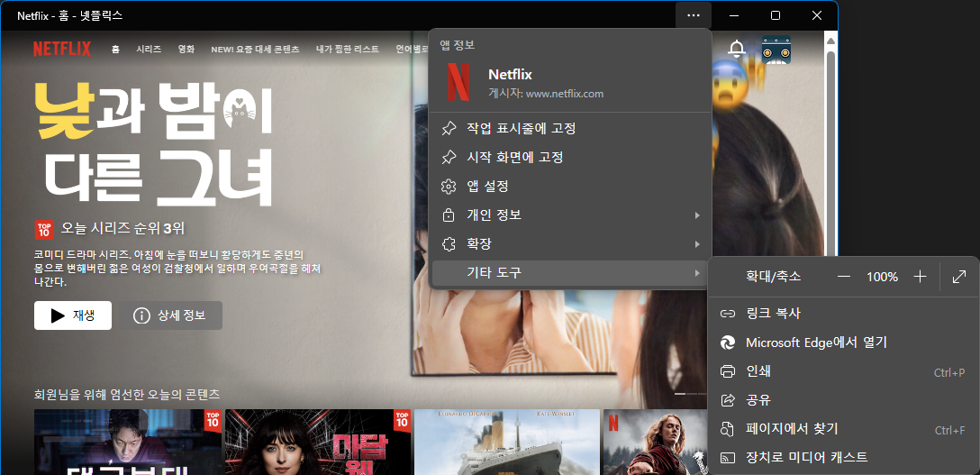Image resolution: width=980 pixels, height=475 pixels.
Task: Minimize the Netflix app window
Action: click(x=735, y=15)
